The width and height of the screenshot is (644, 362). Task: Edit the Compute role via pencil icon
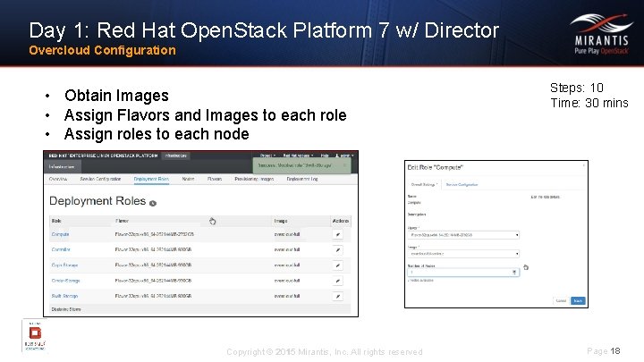pyautogui.click(x=337, y=234)
